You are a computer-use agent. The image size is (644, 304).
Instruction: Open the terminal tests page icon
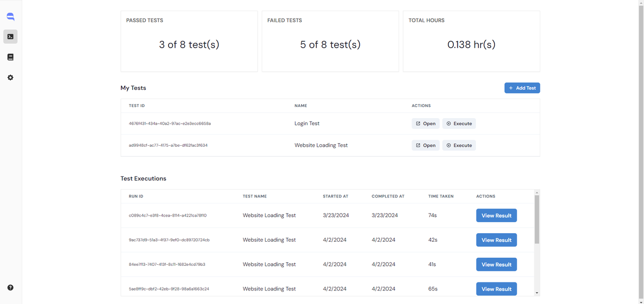pos(11,36)
